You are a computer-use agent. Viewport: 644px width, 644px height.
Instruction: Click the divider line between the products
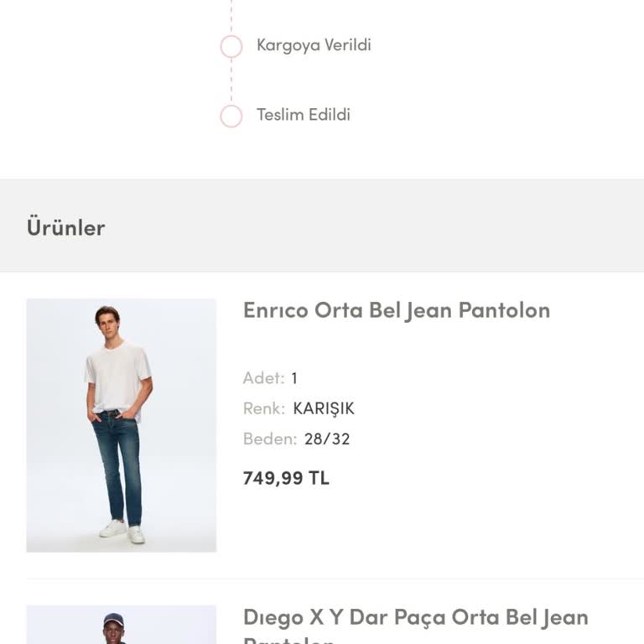(335, 579)
